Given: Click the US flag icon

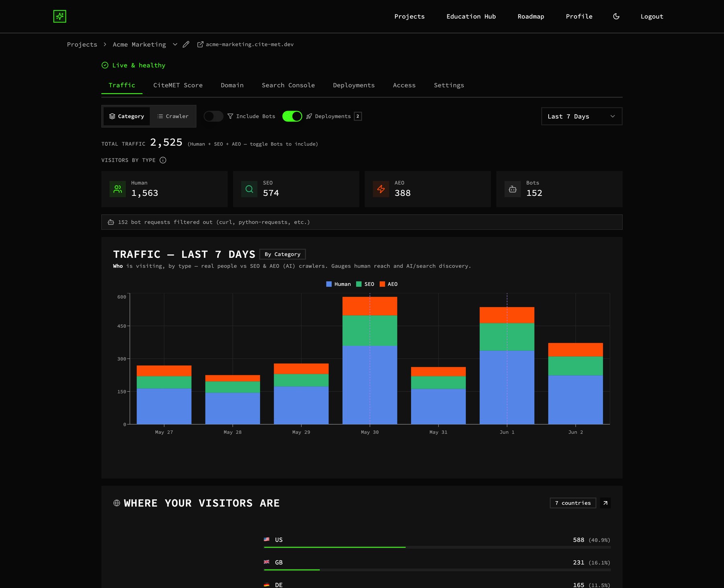Looking at the screenshot, I should [266, 539].
